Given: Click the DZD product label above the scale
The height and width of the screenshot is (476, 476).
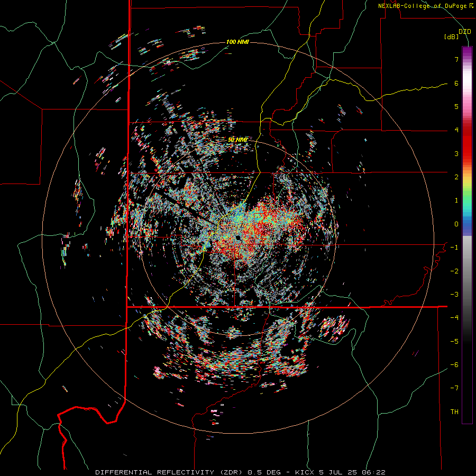Looking at the screenshot, I should 465,32.
